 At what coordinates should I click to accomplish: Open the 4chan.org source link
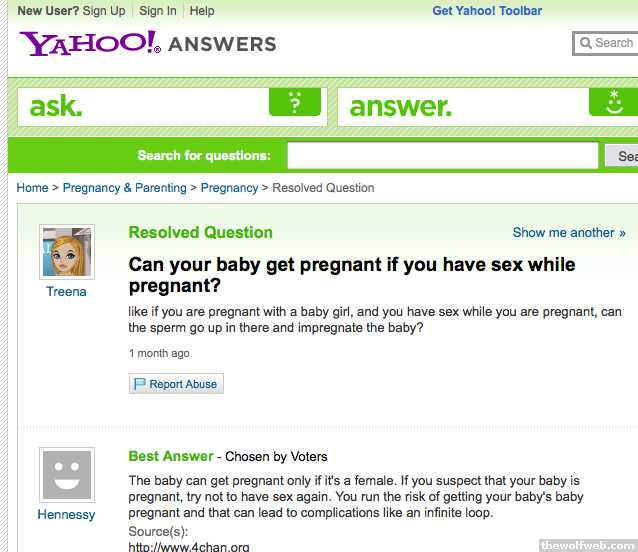[189, 546]
